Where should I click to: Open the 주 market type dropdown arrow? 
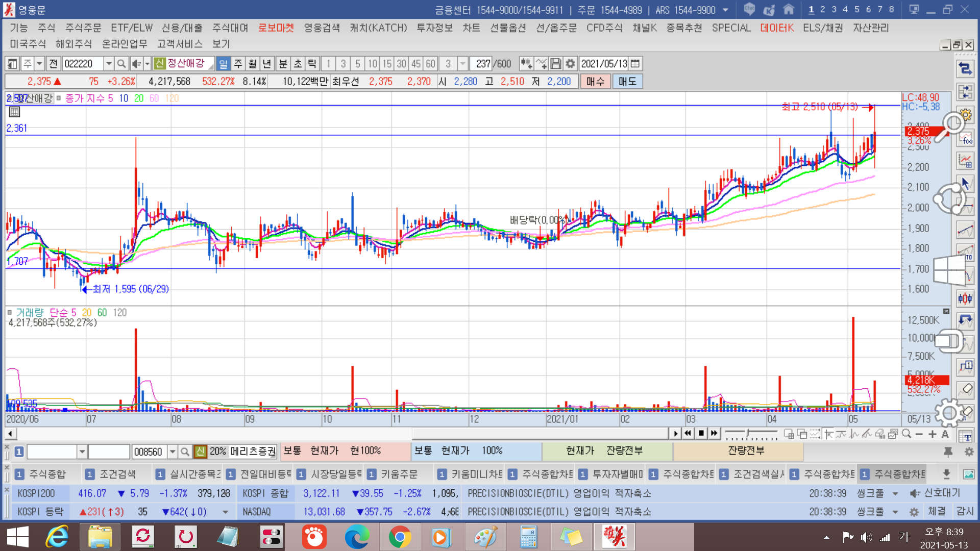coord(39,64)
